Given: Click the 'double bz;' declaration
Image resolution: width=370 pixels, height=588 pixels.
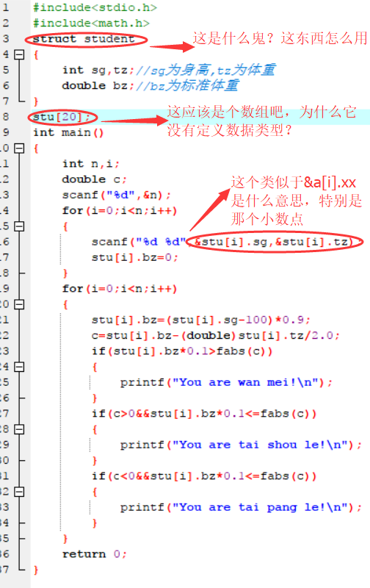Looking at the screenshot, I should click(98, 86).
